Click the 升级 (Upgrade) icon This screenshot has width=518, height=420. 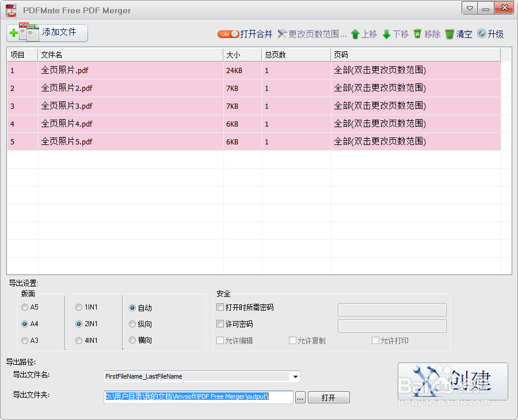481,34
